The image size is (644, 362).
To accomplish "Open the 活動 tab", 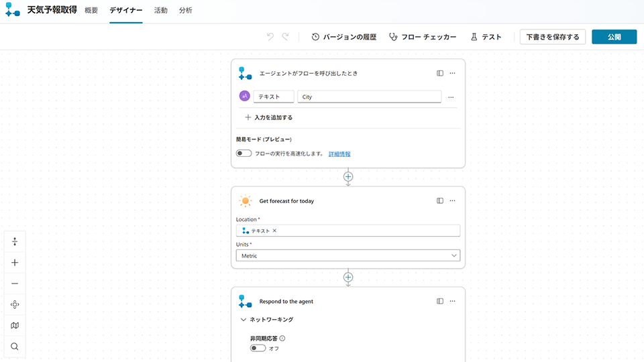I will [x=160, y=10].
